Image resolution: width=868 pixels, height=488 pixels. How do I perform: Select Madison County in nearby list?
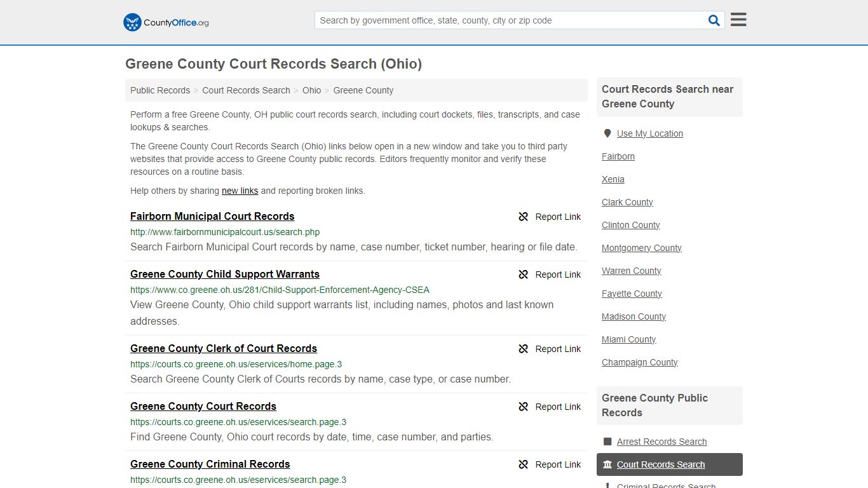pyautogui.click(x=634, y=316)
